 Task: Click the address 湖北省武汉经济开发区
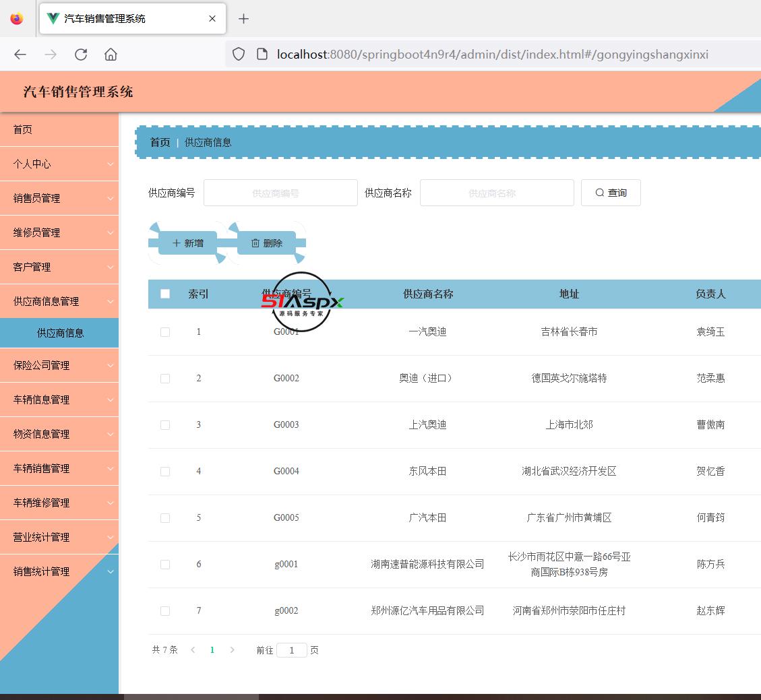569,472
